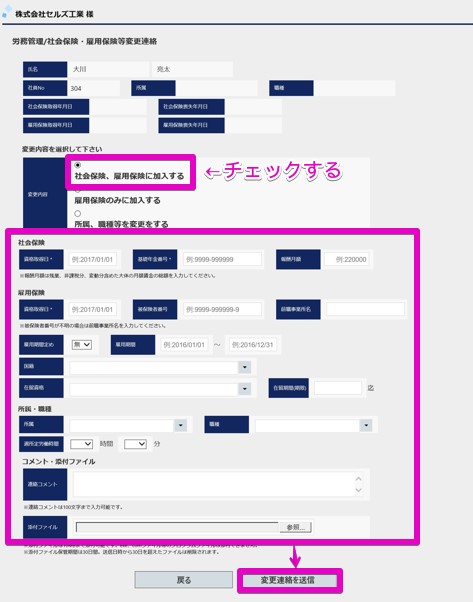Click the 連絡コメント text area
473x602 pixels.
pyautogui.click(x=219, y=484)
